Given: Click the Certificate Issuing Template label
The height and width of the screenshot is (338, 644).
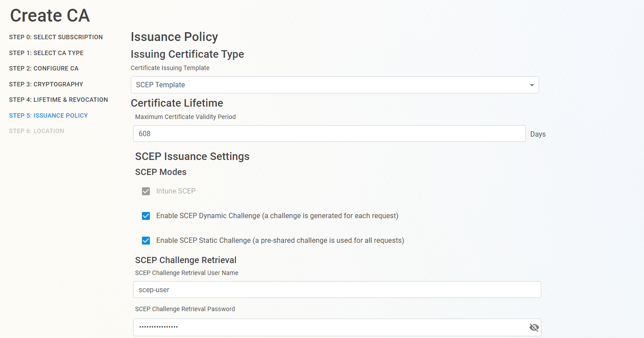Looking at the screenshot, I should point(170,68).
